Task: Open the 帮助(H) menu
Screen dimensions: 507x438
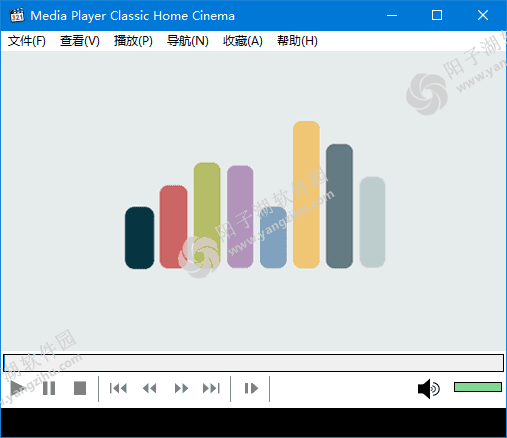Action: pyautogui.click(x=297, y=41)
